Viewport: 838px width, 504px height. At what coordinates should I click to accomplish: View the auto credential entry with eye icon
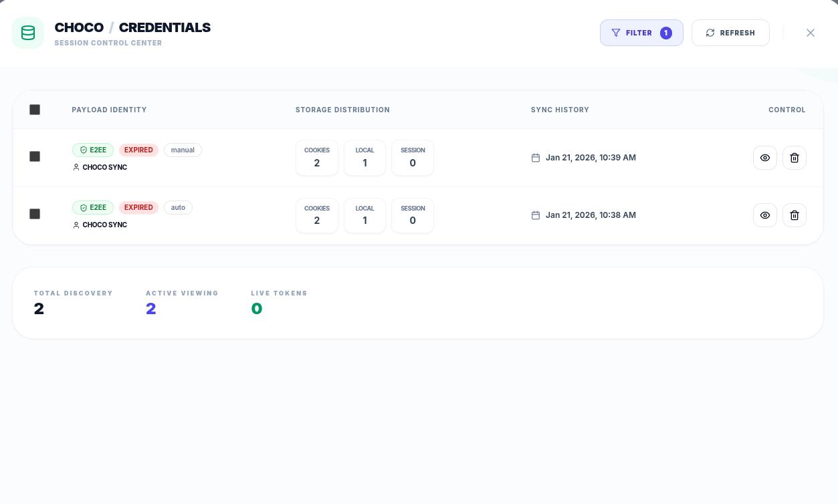(764, 215)
